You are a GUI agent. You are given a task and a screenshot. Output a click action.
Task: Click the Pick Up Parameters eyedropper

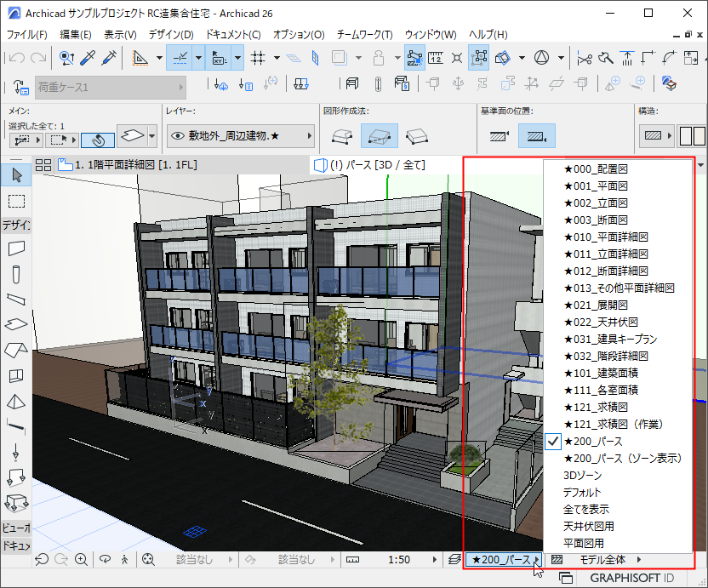coord(88,58)
